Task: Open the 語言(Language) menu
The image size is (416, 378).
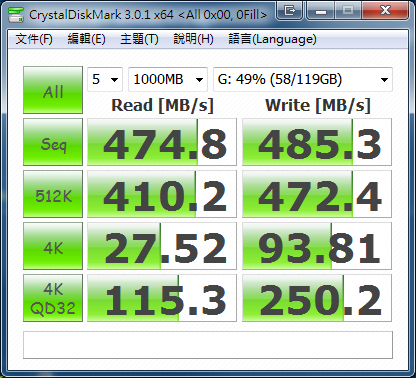Action: 272,39
